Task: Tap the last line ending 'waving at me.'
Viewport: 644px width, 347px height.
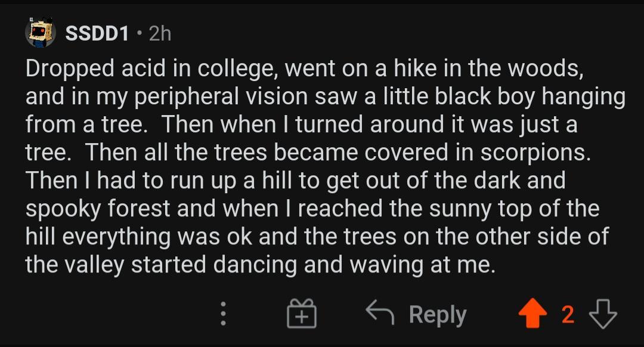Action: [x=260, y=264]
